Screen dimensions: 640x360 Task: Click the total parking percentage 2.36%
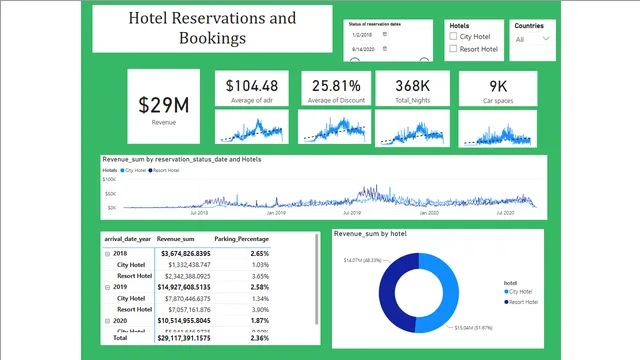click(x=260, y=338)
